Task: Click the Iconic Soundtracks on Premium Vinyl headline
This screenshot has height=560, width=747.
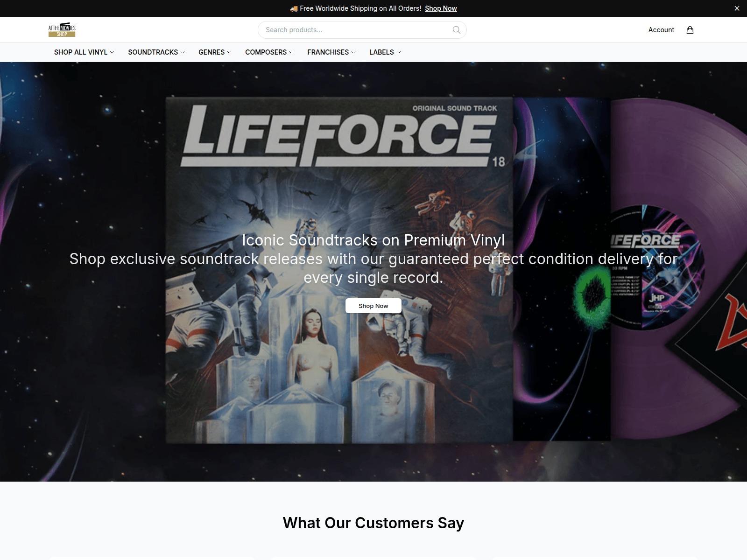Action: [x=373, y=240]
